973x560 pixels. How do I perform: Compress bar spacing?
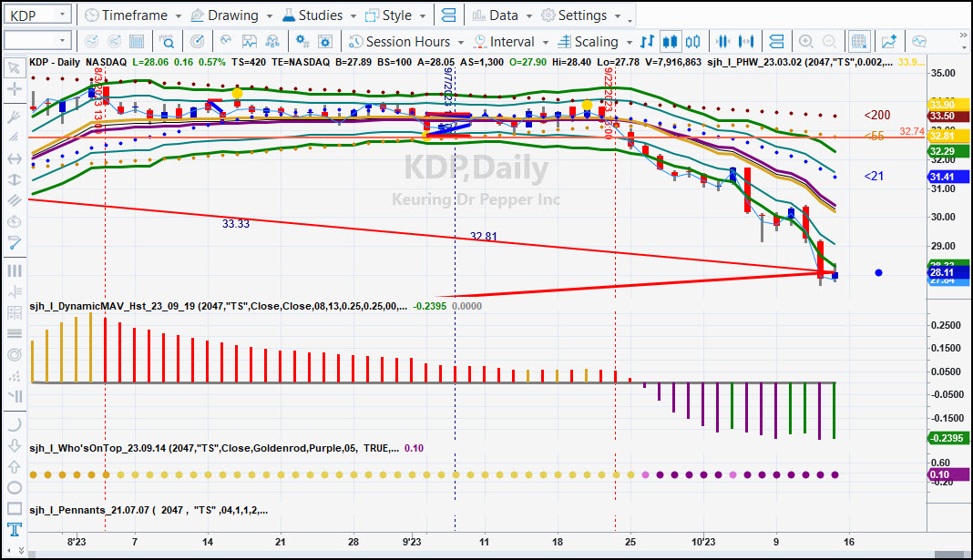pos(722,42)
